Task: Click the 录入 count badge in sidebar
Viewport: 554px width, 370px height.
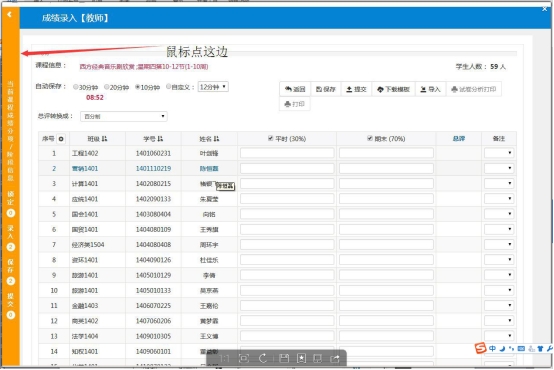Action: [x=11, y=247]
